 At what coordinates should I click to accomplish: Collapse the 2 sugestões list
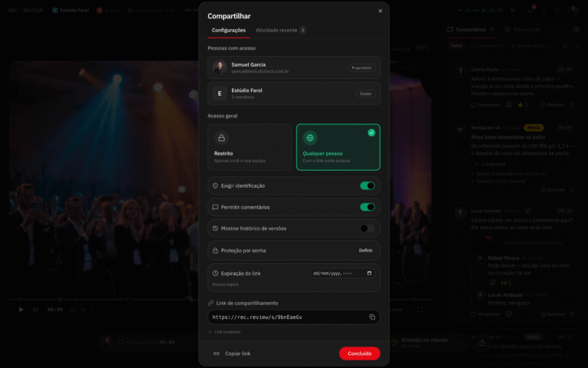click(x=490, y=165)
